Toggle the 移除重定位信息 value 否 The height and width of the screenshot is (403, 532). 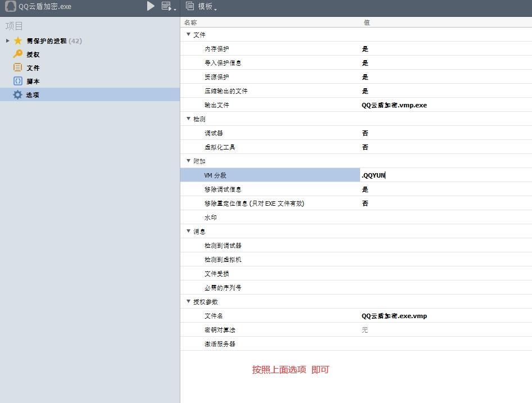point(365,203)
